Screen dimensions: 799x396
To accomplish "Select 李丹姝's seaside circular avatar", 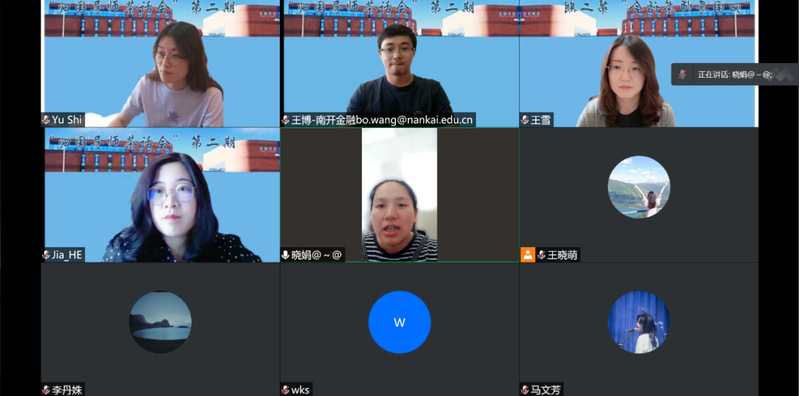I will (x=161, y=322).
